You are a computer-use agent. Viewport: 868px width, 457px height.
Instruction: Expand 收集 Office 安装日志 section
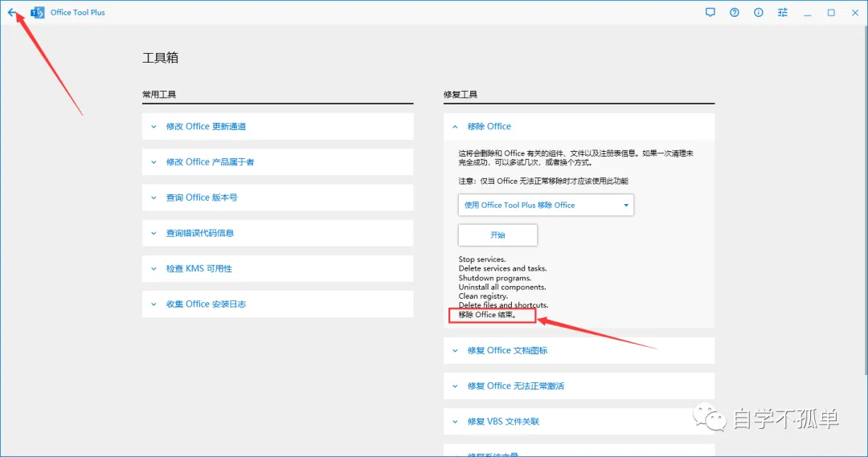point(277,304)
